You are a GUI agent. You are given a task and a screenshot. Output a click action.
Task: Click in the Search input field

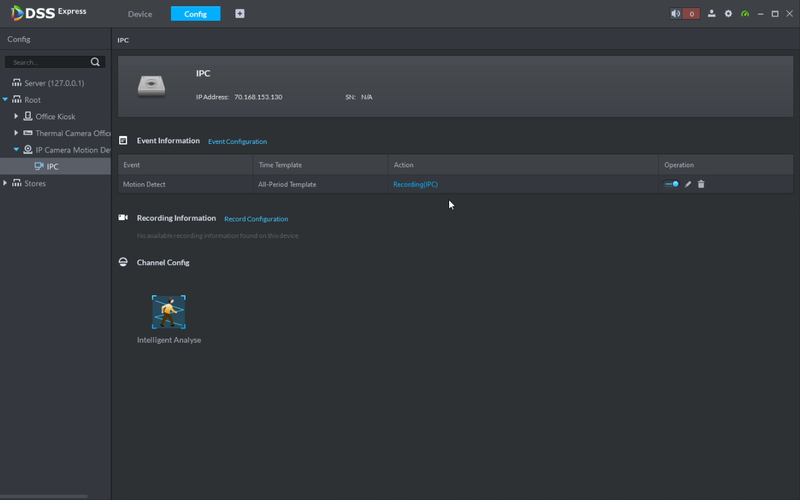(49, 62)
